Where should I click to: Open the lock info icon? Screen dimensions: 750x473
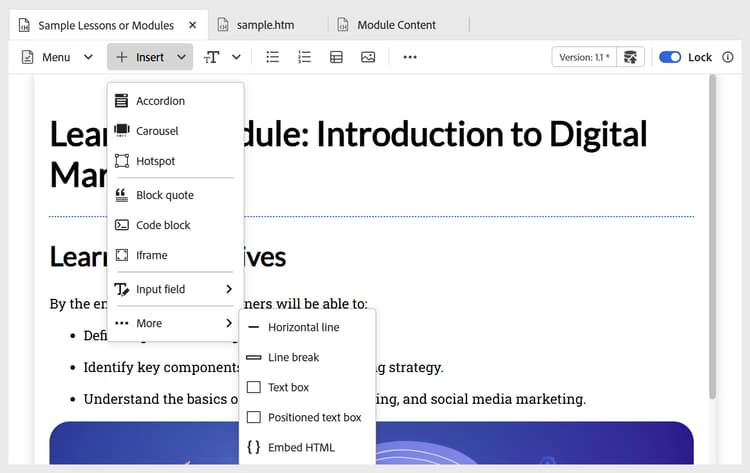[x=728, y=57]
